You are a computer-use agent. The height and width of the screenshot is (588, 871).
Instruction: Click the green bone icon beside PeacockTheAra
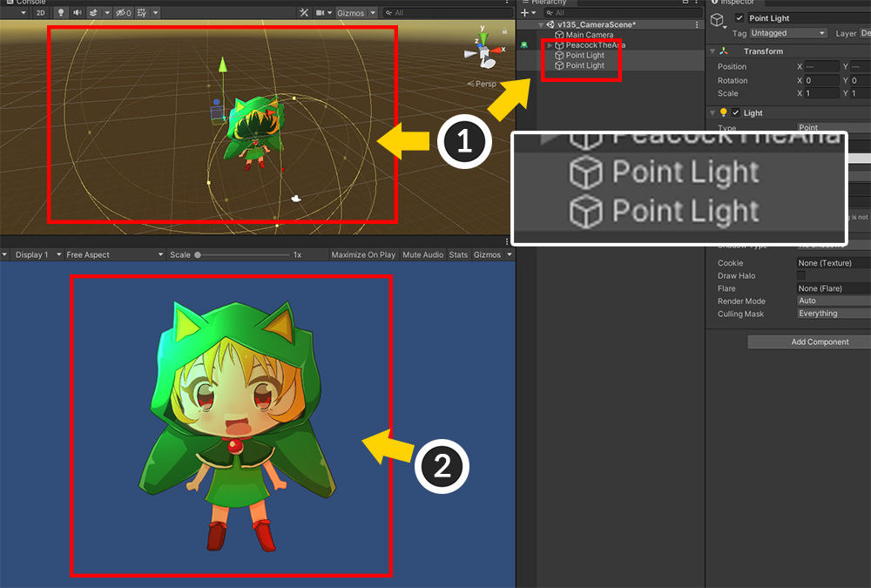523,45
